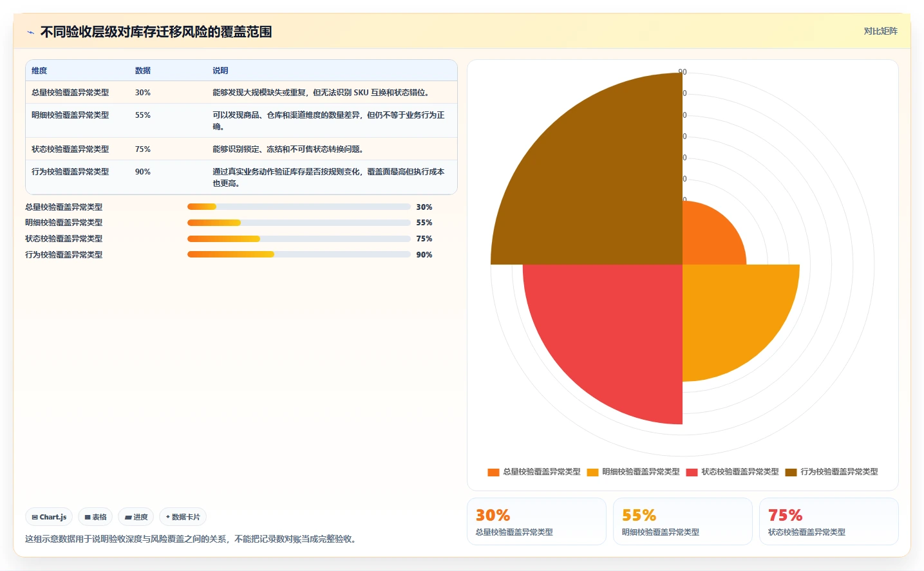Toggle legend swatch for 明细校验覆盖异常类型
This screenshot has height=571, width=924.
[x=592, y=472]
